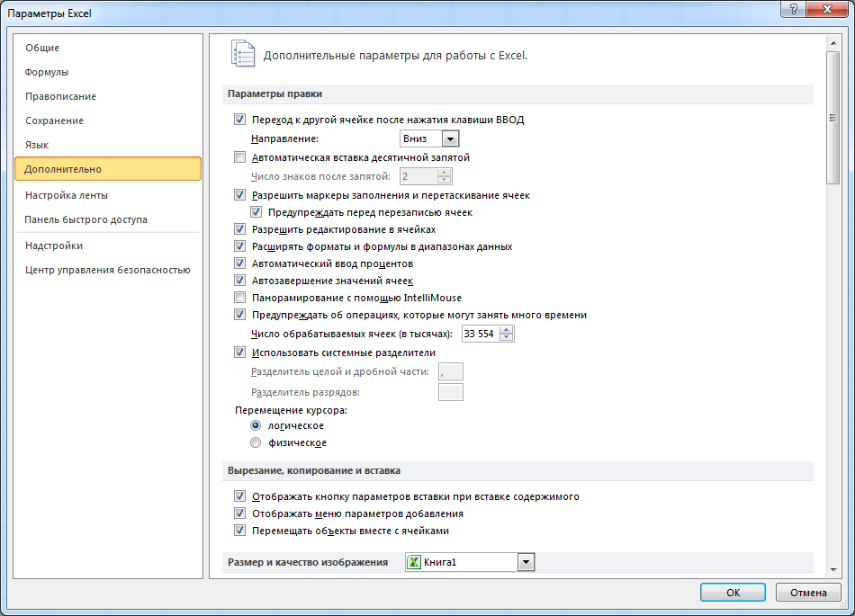Uncheck 'Автоматический ввод процентов'
The width and height of the screenshot is (855, 616).
click(240, 263)
